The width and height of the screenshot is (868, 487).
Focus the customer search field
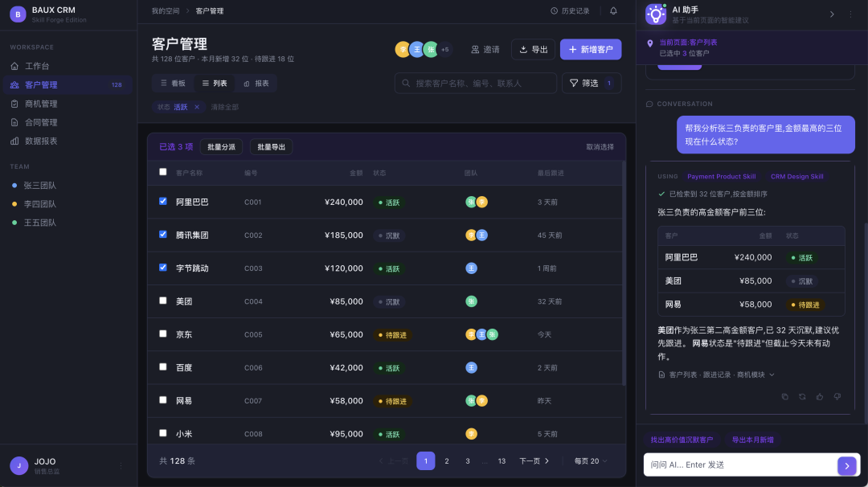pyautogui.click(x=476, y=83)
